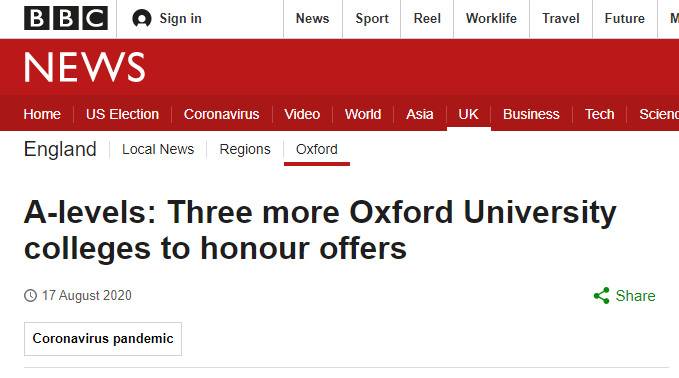The height and width of the screenshot is (378, 679).
Task: Go to Worklife in top navigation
Action: click(491, 19)
